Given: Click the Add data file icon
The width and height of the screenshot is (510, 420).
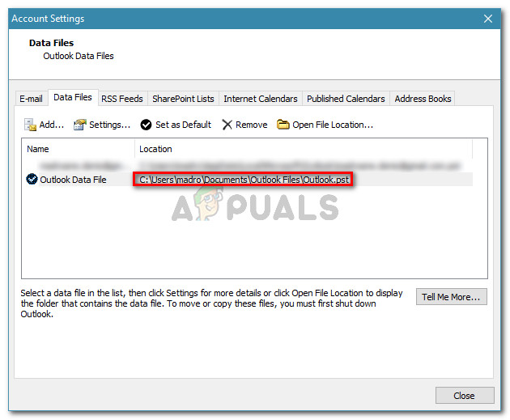Looking at the screenshot, I should [30, 125].
